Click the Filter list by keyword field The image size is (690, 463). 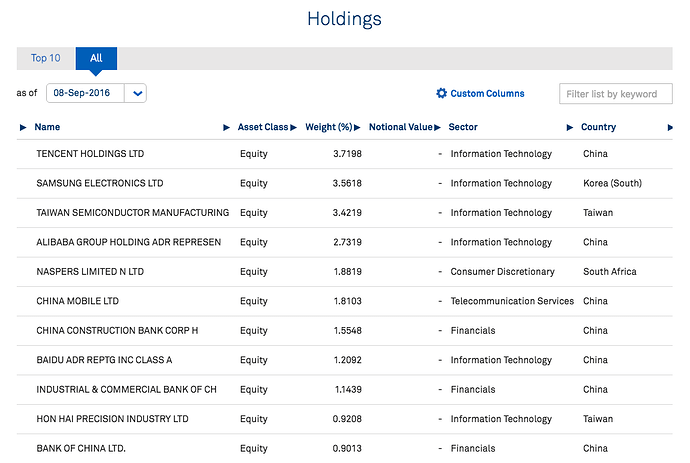(x=611, y=94)
